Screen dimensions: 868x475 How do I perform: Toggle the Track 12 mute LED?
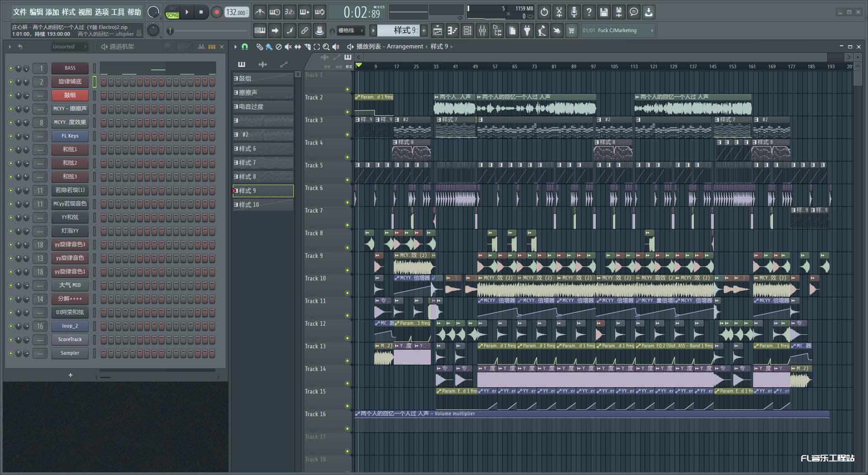[347, 338]
